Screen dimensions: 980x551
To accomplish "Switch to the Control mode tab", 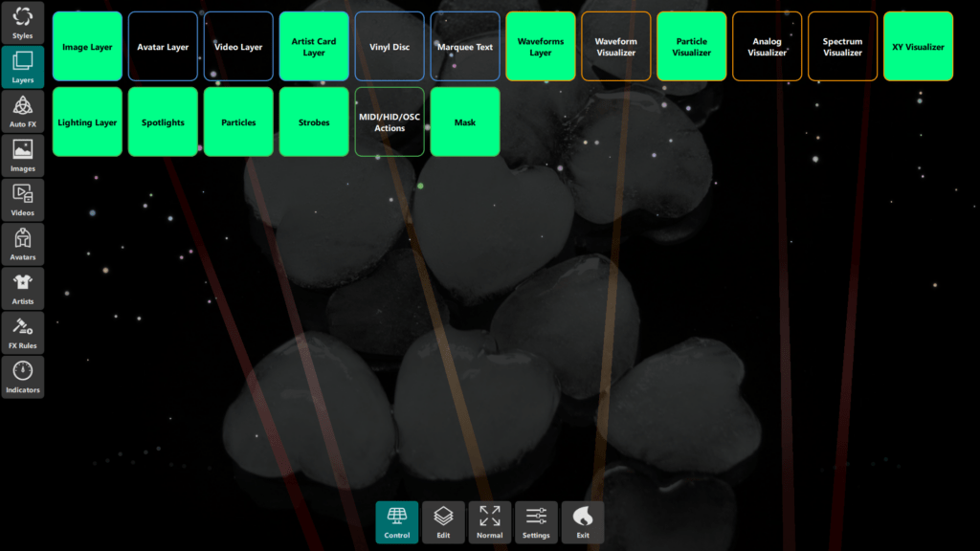I will point(396,522).
